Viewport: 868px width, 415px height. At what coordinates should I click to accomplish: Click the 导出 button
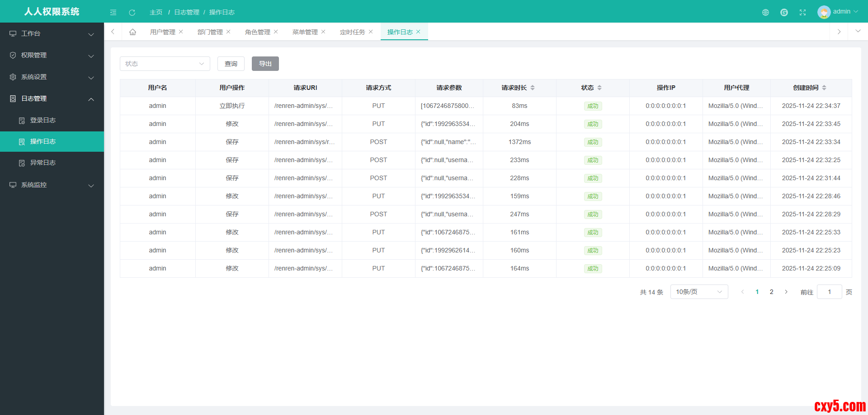(x=265, y=64)
